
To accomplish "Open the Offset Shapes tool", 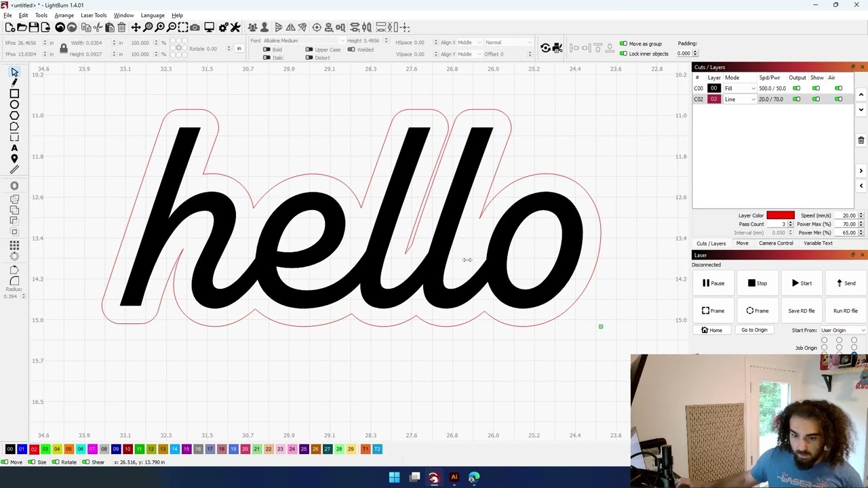I will [x=14, y=186].
